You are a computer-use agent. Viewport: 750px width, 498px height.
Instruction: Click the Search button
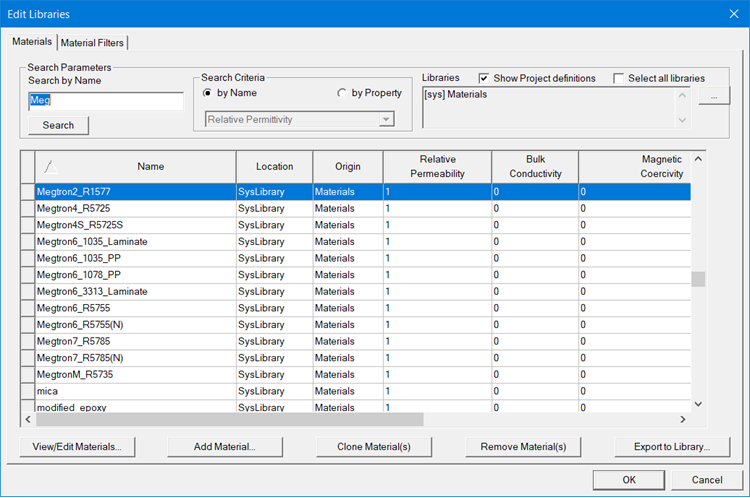point(58,125)
